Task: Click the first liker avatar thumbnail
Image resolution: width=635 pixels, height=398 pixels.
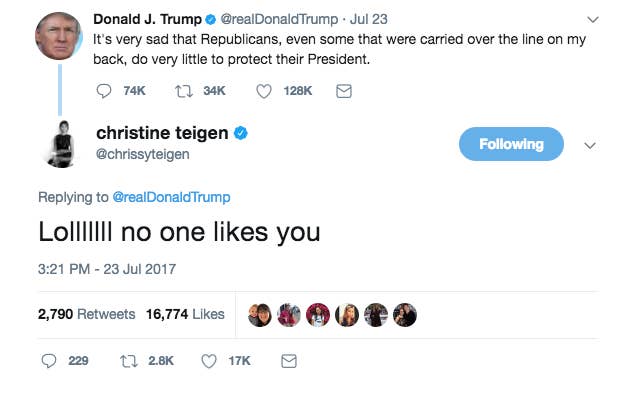Action: click(x=260, y=315)
